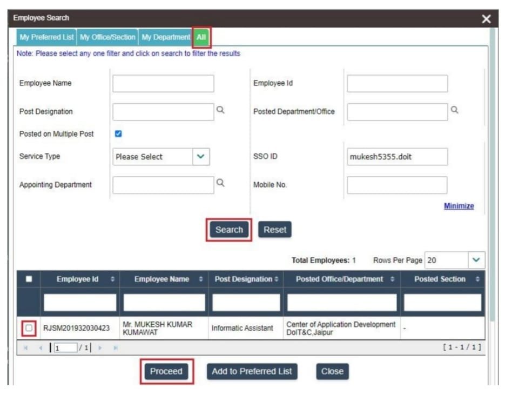Viewport: 532px width, 395px height.
Task: Click Center of Application Development cell
Action: 341,328
